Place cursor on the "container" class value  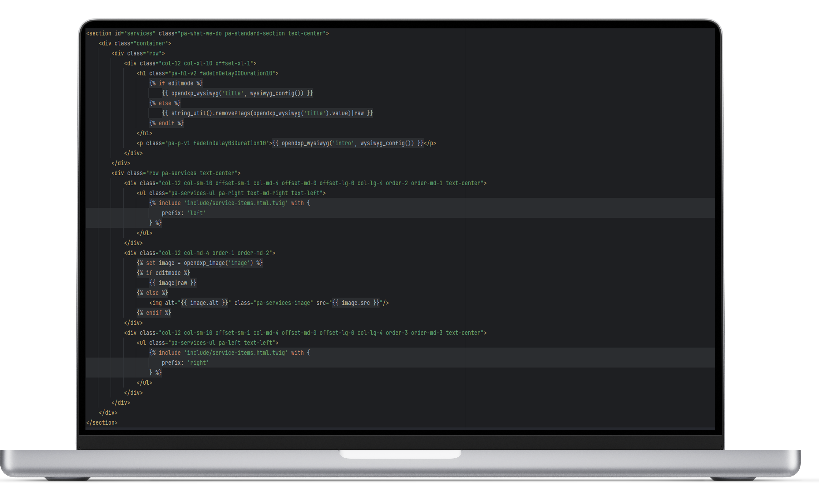[x=151, y=43]
